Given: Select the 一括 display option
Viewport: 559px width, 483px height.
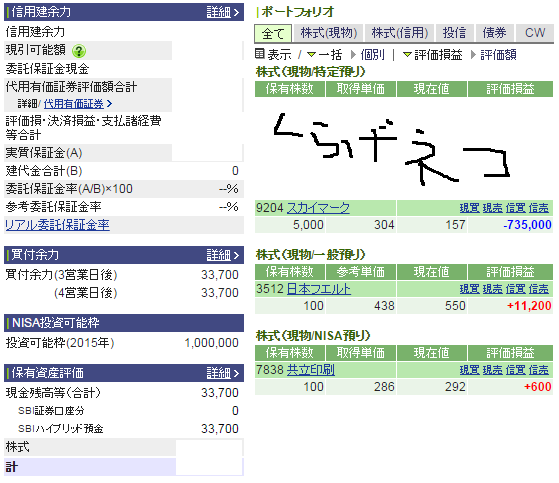Looking at the screenshot, I should pos(324,55).
